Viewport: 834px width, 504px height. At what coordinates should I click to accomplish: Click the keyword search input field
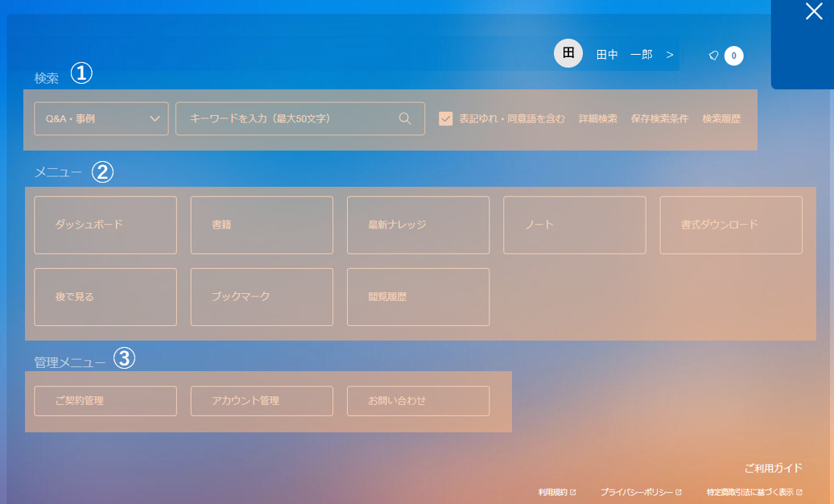pos(290,118)
